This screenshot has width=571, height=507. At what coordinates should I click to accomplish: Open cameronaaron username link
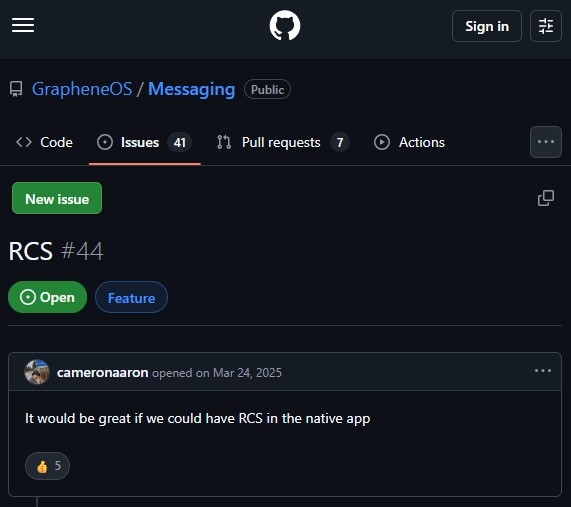103,373
